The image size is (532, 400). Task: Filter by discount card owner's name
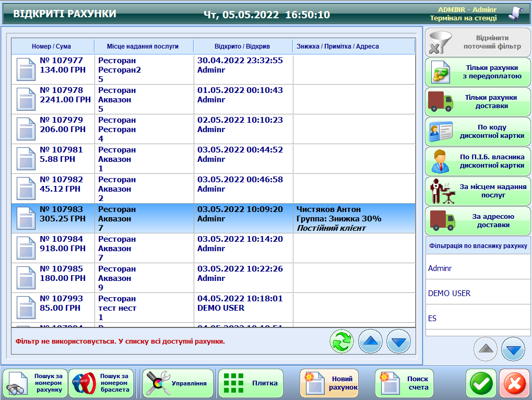pyautogui.click(x=477, y=161)
